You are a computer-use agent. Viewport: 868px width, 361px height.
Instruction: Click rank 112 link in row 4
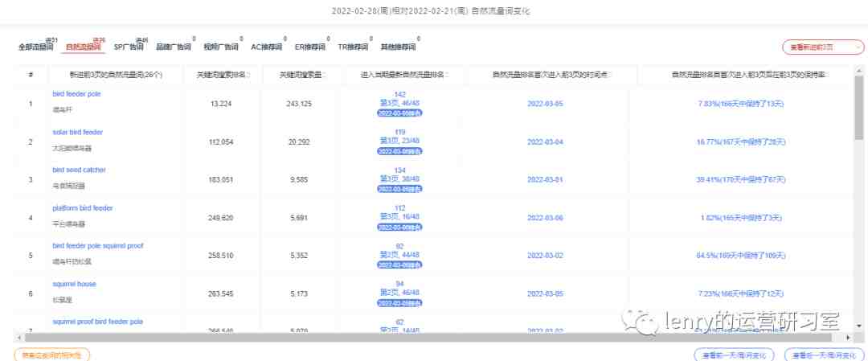click(x=399, y=208)
